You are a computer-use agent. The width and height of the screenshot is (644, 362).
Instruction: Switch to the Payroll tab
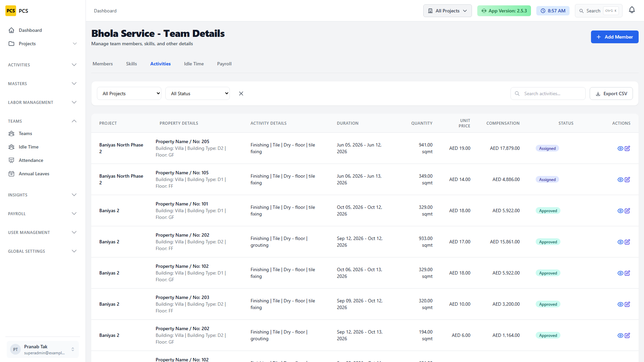pos(224,64)
